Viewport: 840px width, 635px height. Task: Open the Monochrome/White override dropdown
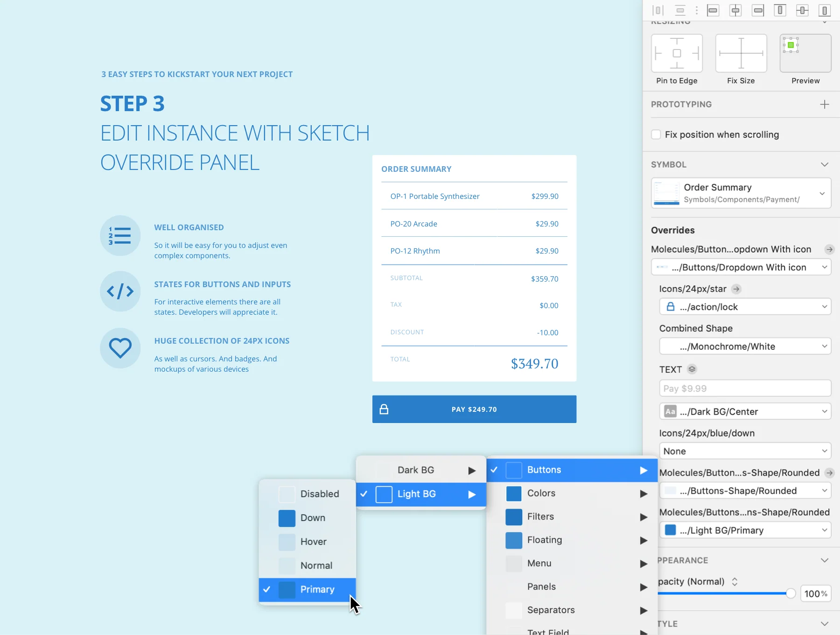(745, 346)
